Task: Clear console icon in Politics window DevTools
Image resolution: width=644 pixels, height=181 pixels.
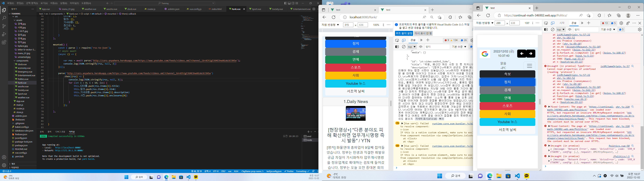Action: pos(553,29)
